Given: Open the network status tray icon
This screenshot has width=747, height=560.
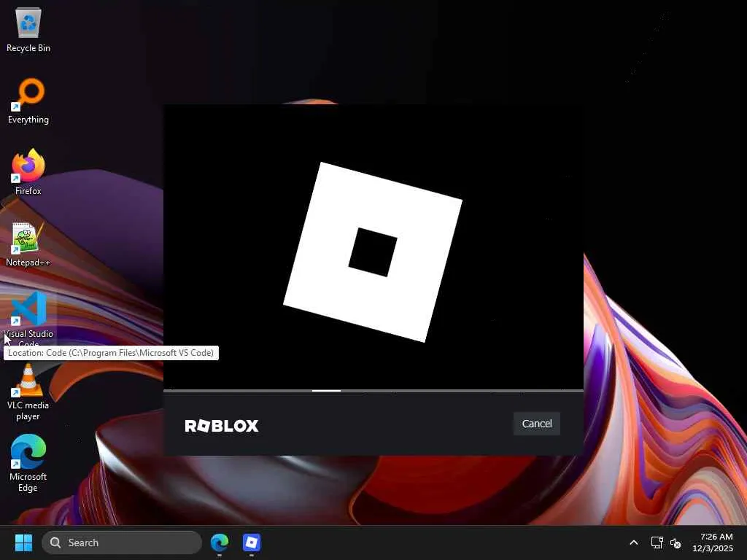Looking at the screenshot, I should click(657, 542).
